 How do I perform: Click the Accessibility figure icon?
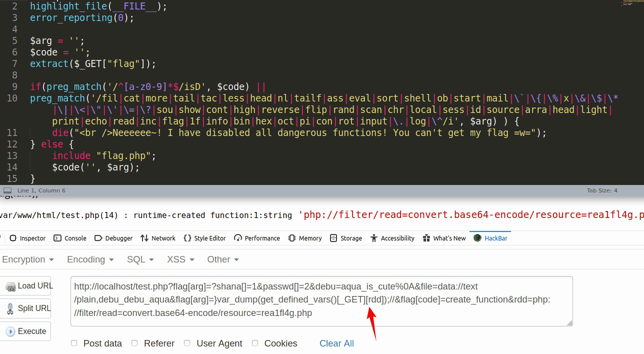tap(374, 238)
